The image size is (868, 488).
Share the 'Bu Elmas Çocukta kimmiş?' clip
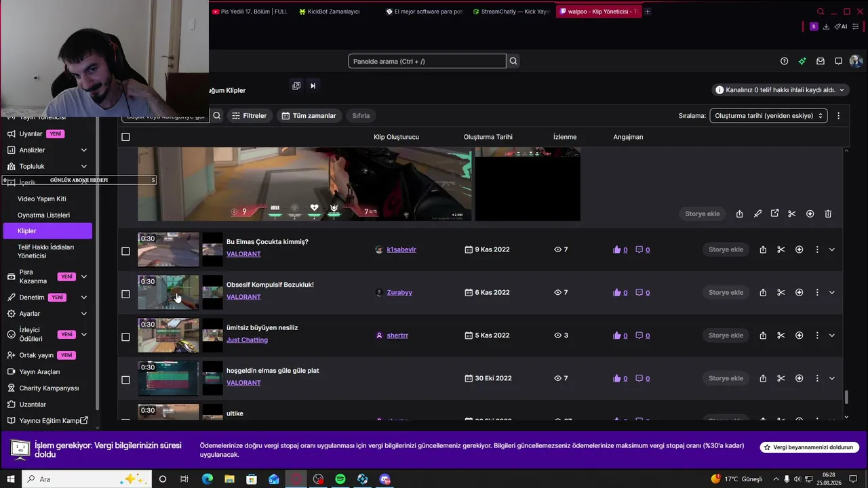763,249
